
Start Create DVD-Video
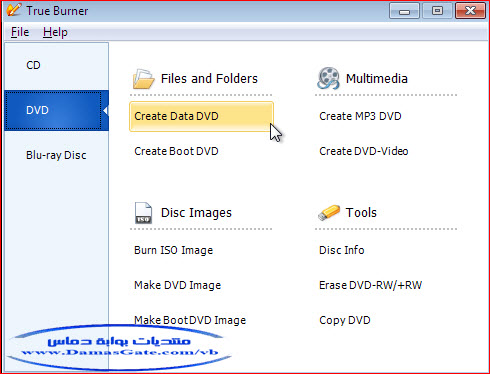364,151
